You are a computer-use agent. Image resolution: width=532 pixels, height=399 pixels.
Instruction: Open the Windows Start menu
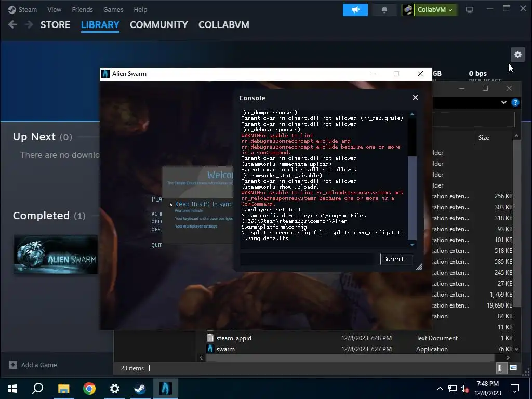[12, 389]
